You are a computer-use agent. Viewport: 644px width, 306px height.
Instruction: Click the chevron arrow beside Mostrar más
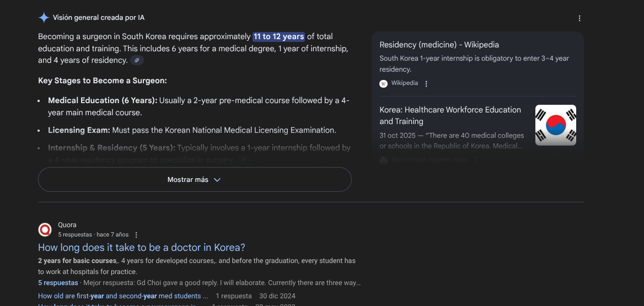(217, 180)
